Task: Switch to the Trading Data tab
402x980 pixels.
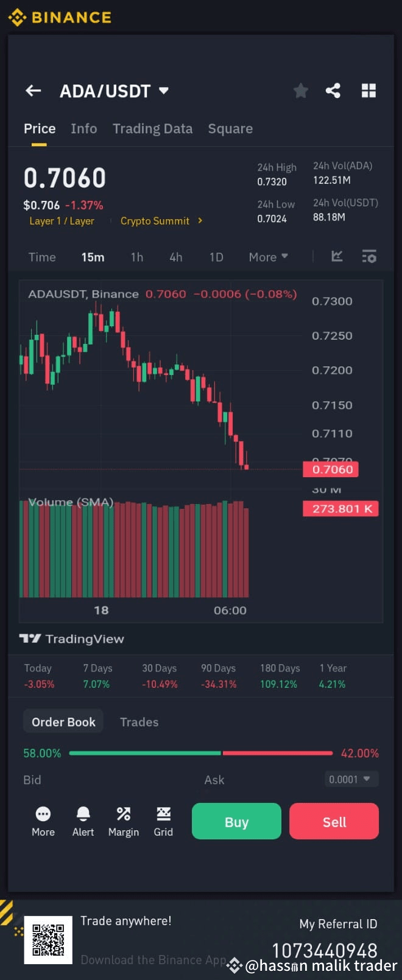Action: click(152, 128)
